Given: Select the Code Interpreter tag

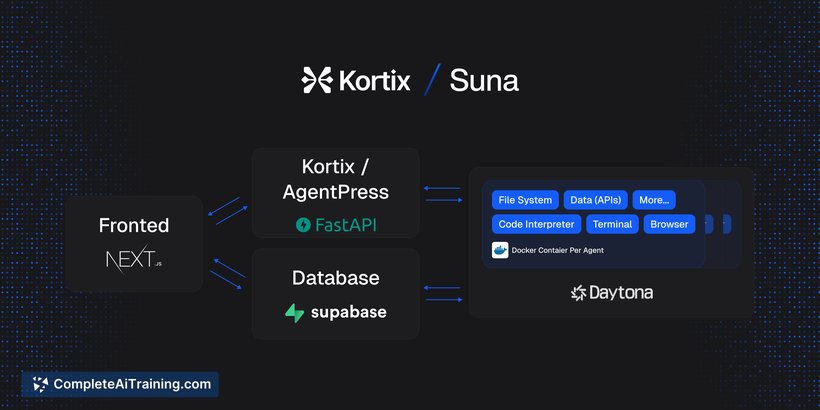Looking at the screenshot, I should 536,224.
